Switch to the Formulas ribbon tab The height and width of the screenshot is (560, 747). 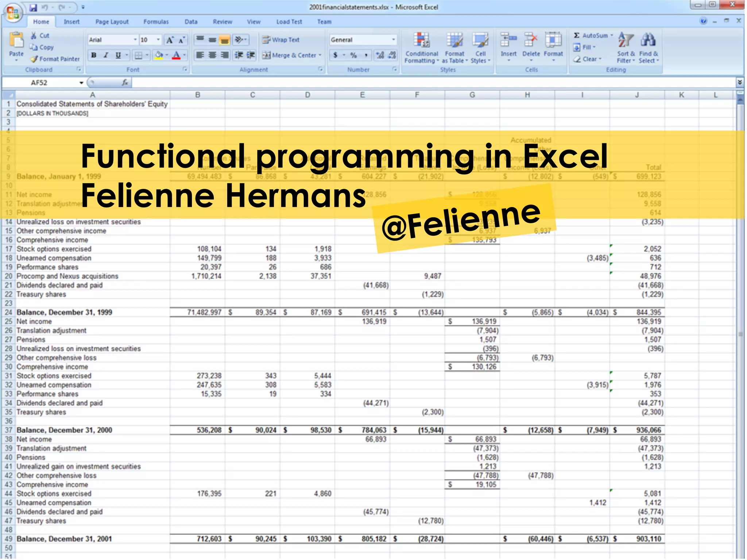coord(156,22)
